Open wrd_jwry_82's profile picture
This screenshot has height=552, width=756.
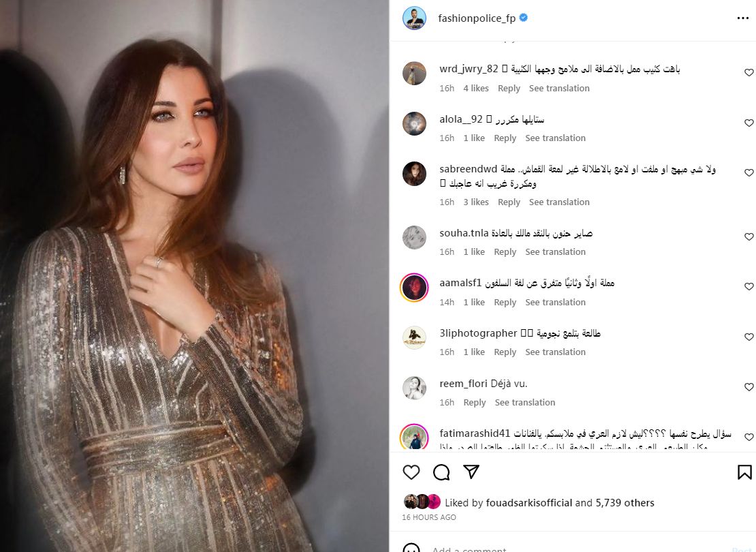point(414,74)
